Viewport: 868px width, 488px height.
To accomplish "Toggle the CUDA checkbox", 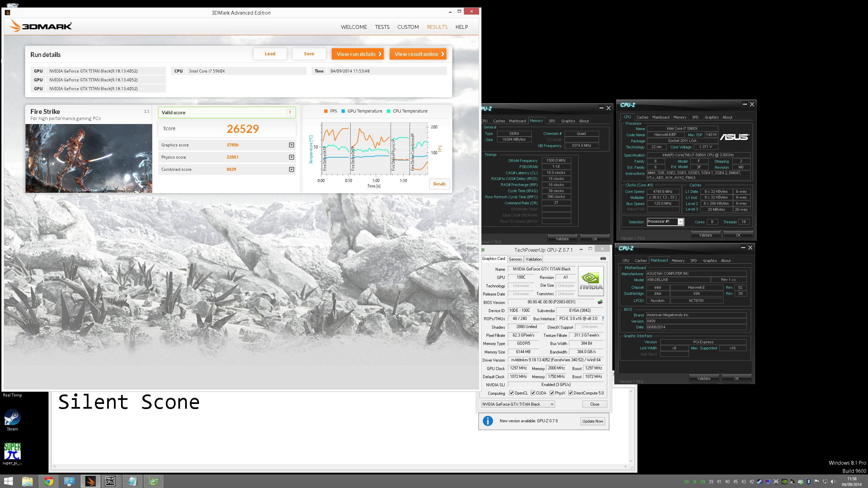I will click(533, 393).
